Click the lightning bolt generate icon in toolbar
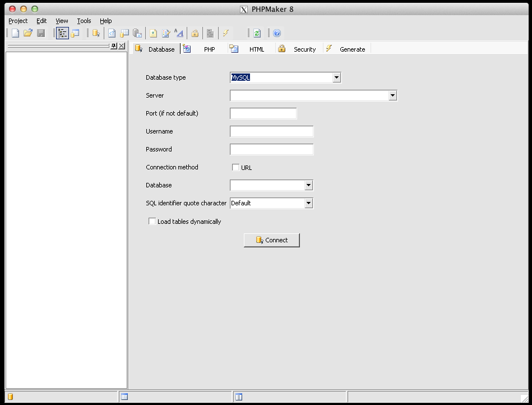This screenshot has height=405, width=532. (x=225, y=33)
